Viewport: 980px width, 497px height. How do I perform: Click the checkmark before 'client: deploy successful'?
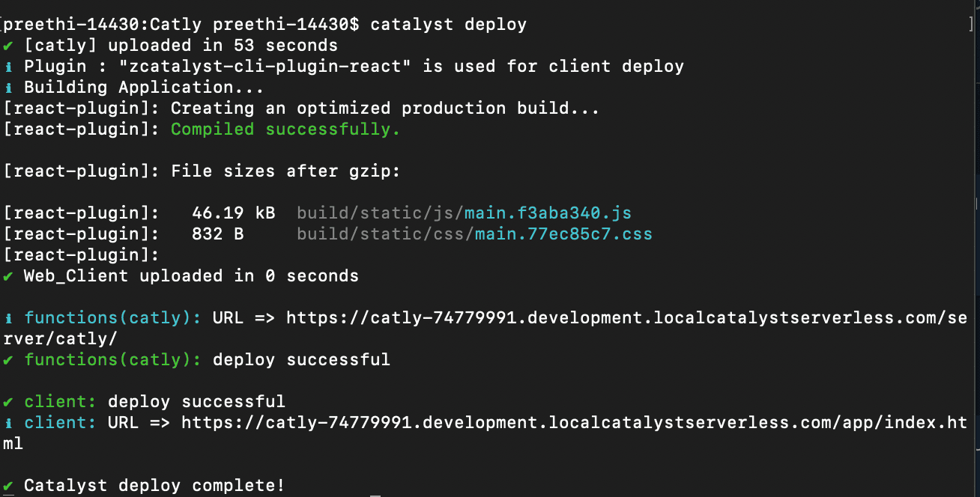coord(7,402)
